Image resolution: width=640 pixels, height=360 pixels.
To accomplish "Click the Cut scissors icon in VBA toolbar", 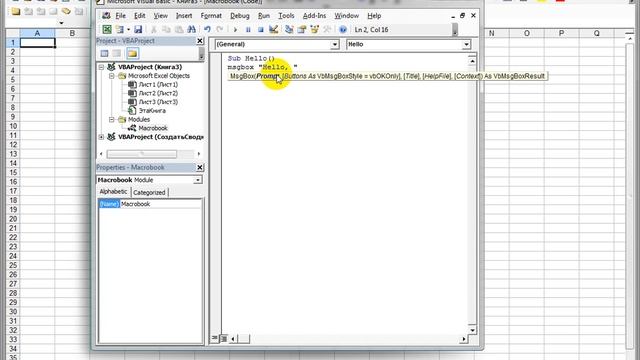I will (154, 29).
